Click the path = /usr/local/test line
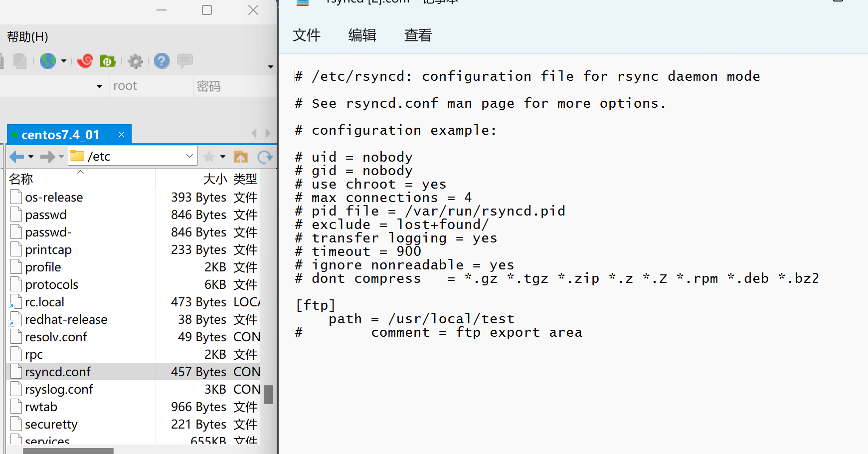The image size is (868, 454). coord(421,319)
